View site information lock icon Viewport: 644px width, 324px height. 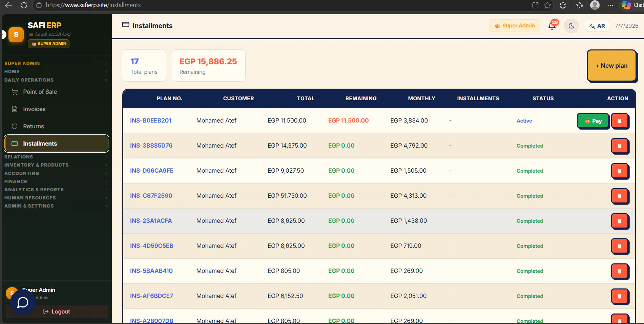click(39, 5)
